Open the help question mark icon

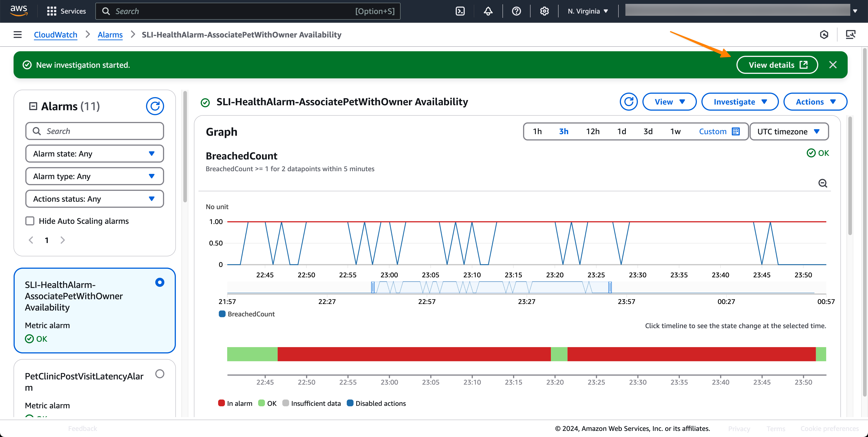click(x=516, y=11)
